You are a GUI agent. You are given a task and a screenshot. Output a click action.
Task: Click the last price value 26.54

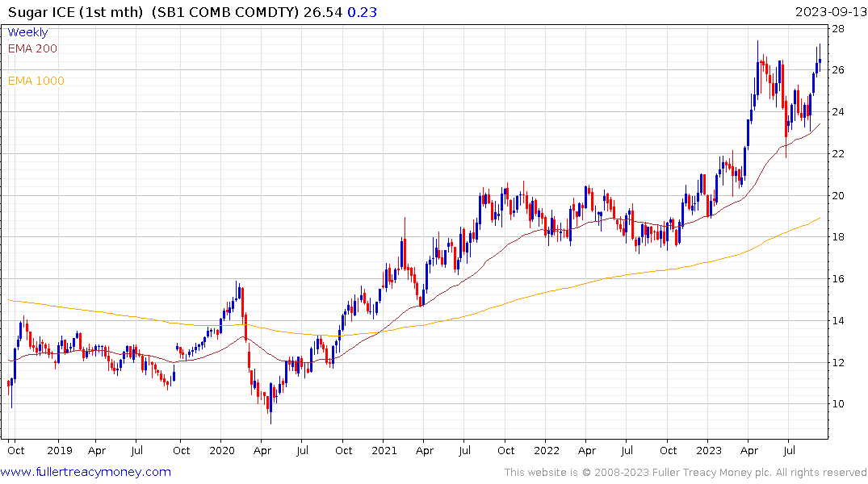click(323, 12)
